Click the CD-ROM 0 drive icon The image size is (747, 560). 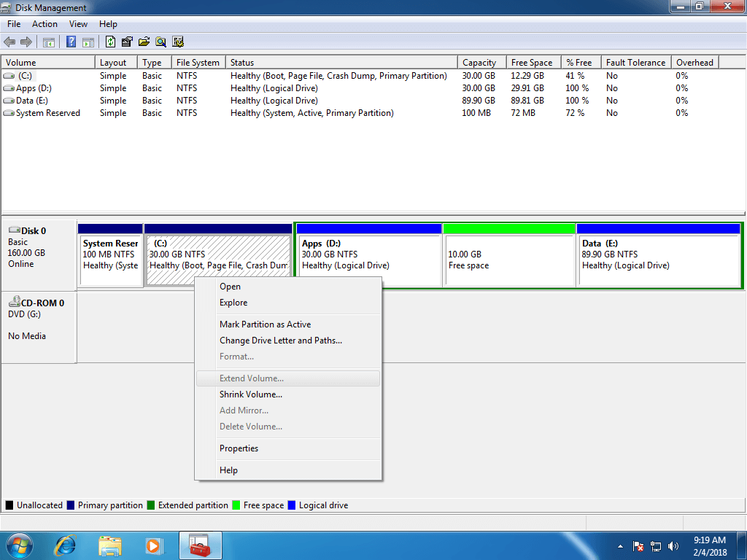click(15, 301)
